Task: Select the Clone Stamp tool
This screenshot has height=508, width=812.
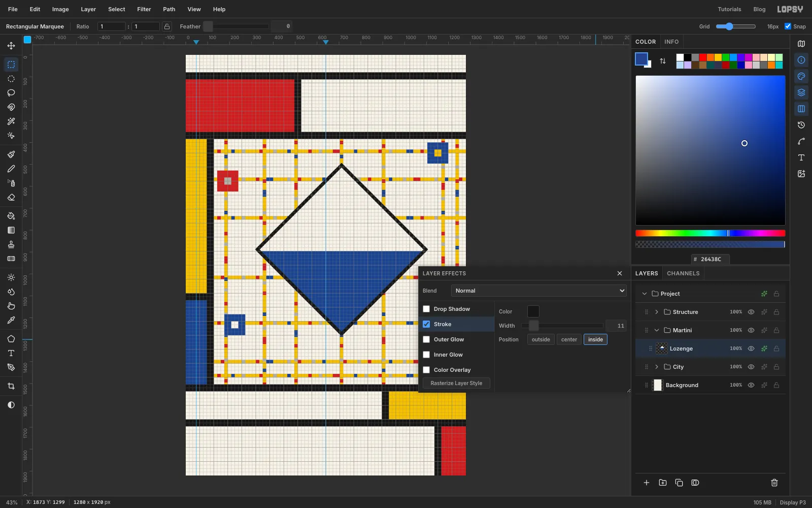Action: (11, 244)
